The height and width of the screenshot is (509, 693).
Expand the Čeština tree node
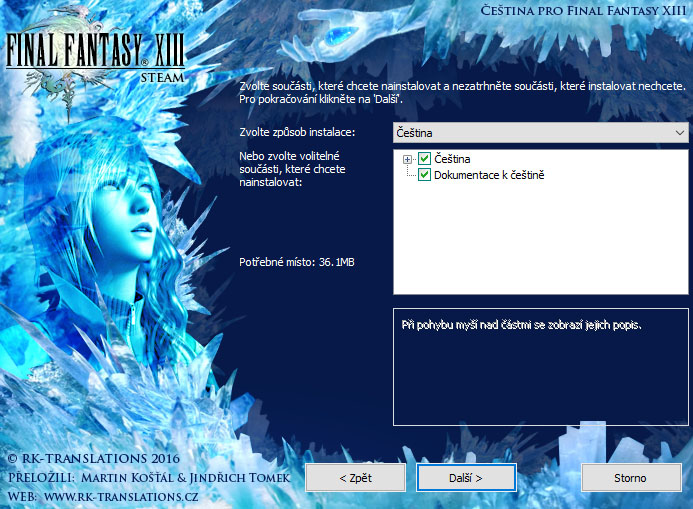pyautogui.click(x=407, y=160)
